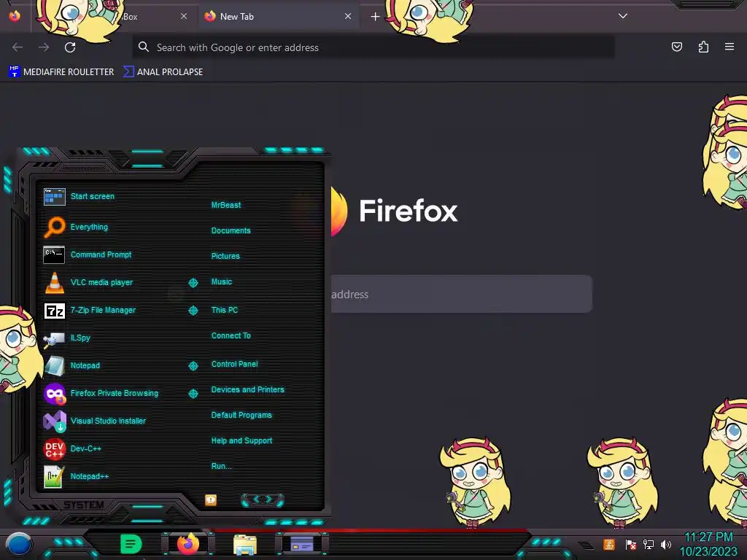Open Pictures from start menu
Image resolution: width=747 pixels, height=560 pixels.
226,256
